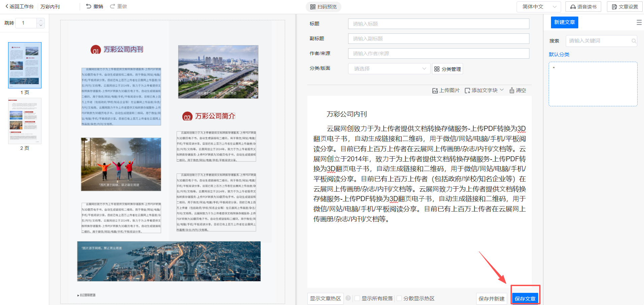Click the upload image icon

click(x=435, y=90)
